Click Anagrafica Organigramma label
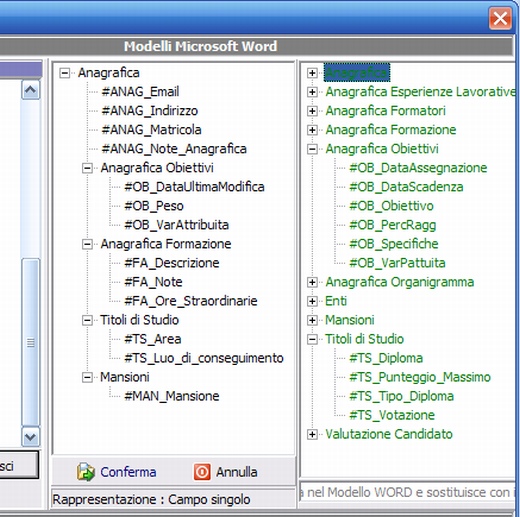Screen dimensions: 520x517 (400, 282)
